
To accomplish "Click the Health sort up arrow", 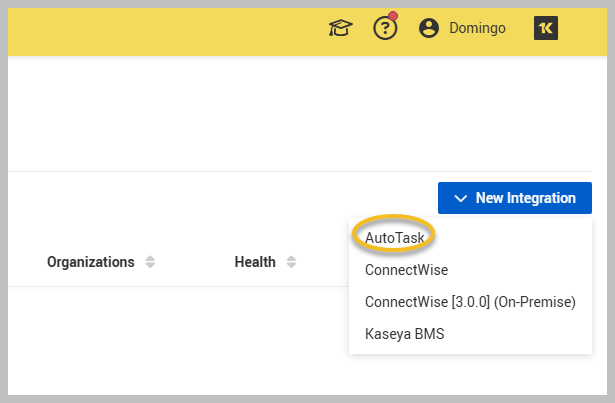I will click(x=291, y=258).
